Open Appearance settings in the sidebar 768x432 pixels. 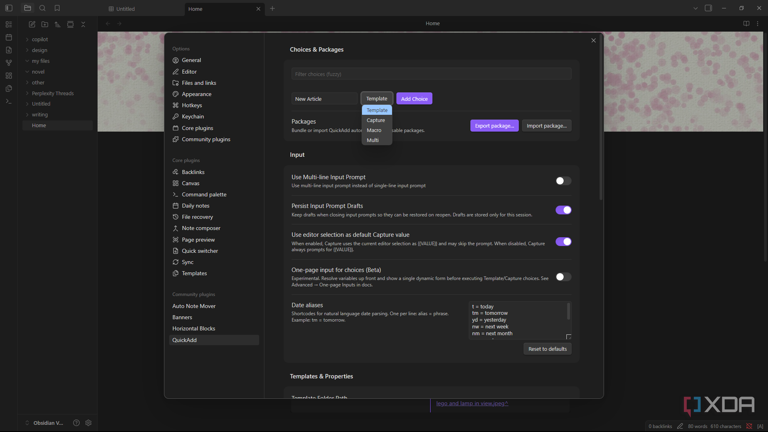click(196, 94)
